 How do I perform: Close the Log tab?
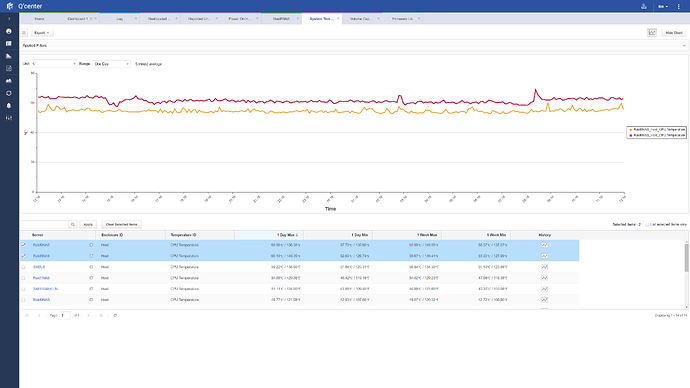(136, 19)
